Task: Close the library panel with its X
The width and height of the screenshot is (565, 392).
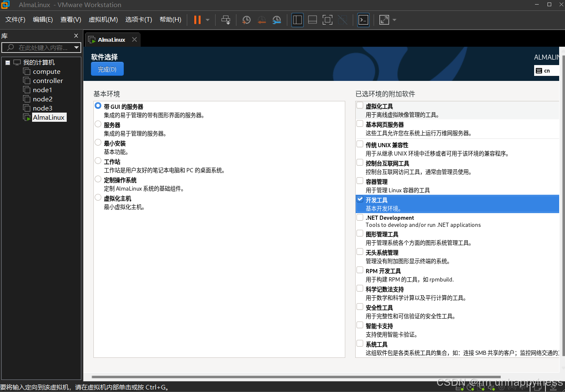Action: point(76,36)
